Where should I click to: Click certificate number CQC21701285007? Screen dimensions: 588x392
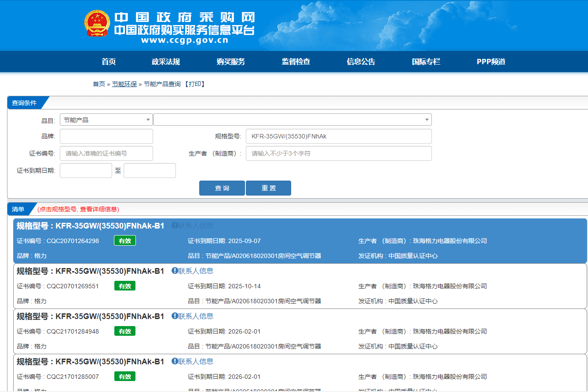coord(73,377)
